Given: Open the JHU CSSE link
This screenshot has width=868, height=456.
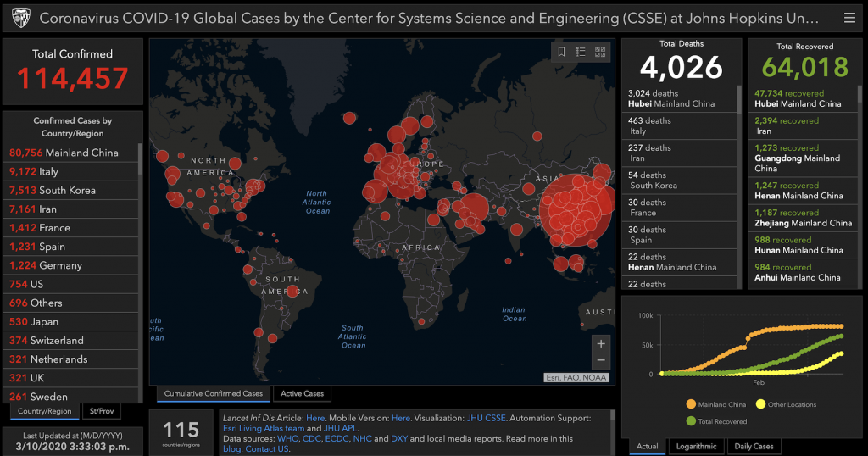Looking at the screenshot, I should click(486, 419).
